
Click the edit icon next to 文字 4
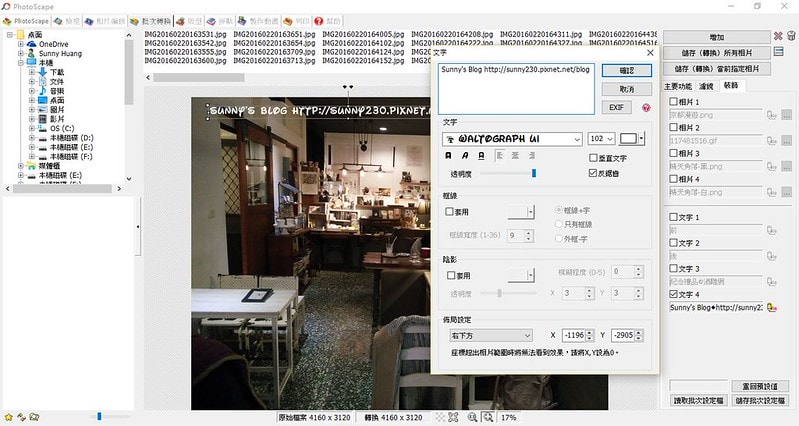pos(771,307)
